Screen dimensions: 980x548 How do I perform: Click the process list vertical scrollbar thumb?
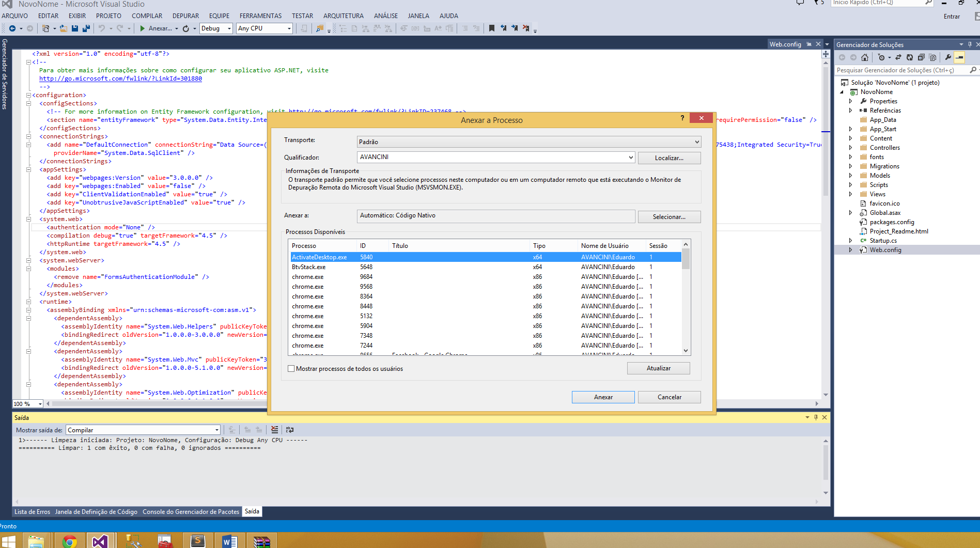pyautogui.click(x=686, y=259)
